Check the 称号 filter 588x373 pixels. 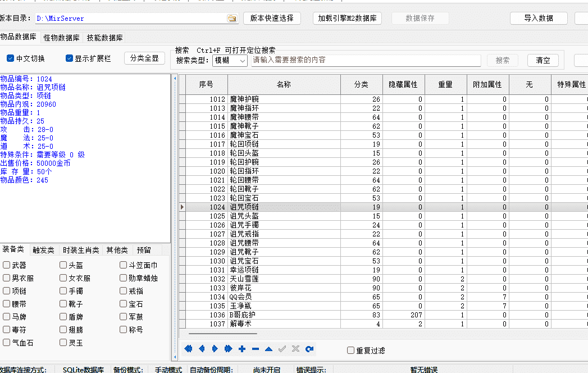pos(123,330)
